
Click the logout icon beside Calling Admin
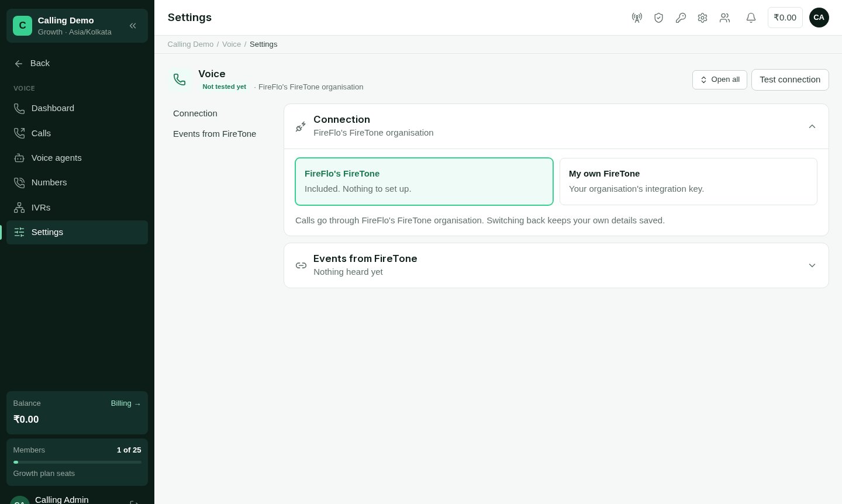point(134,503)
